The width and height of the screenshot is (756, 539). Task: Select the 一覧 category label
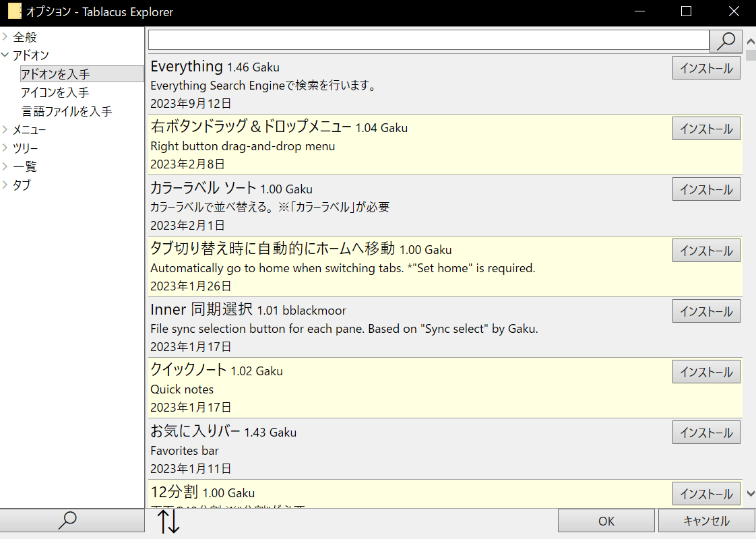[24, 166]
